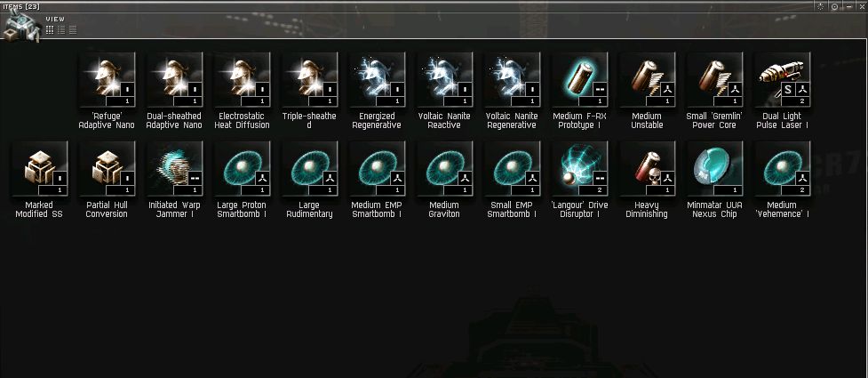Click the Minmatar UUA Nexus Chip
Screen dimensions: 868x378
pyautogui.click(x=714, y=168)
